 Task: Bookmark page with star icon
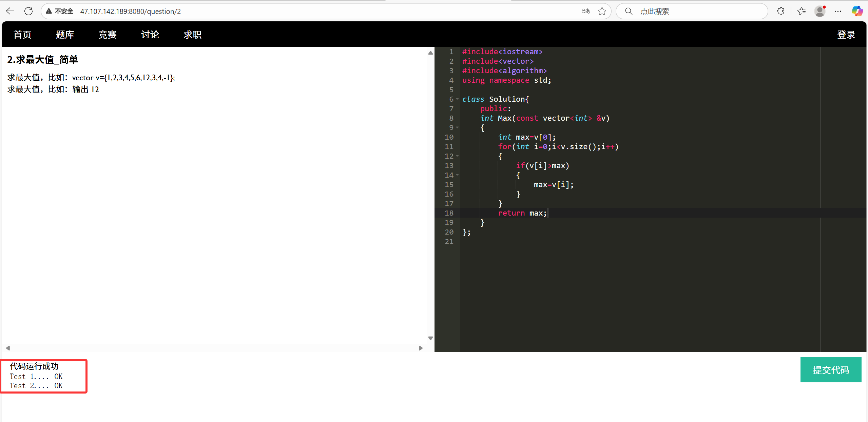pyautogui.click(x=602, y=11)
